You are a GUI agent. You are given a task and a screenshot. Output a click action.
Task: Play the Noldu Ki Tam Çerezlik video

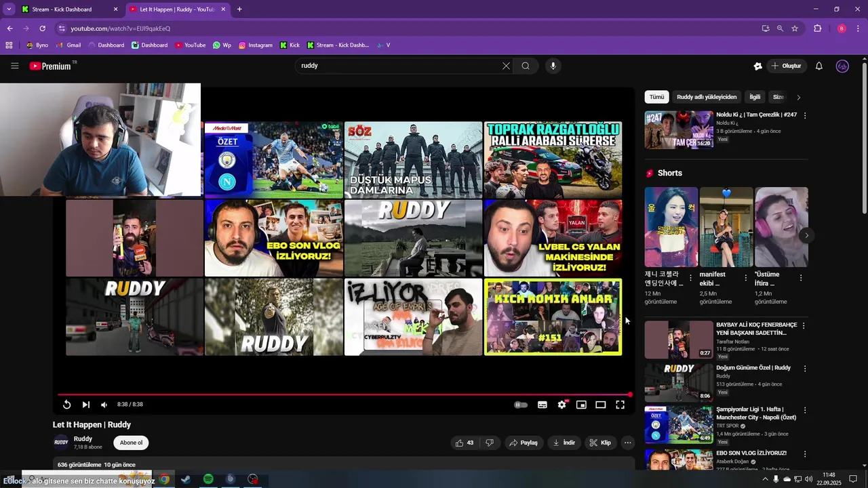[678, 129]
